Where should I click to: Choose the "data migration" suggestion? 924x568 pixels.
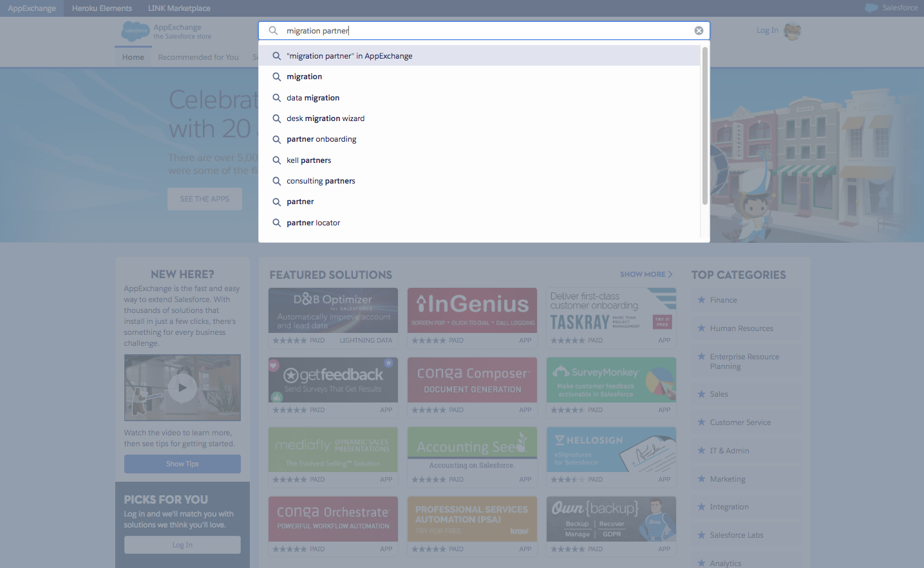click(479, 98)
